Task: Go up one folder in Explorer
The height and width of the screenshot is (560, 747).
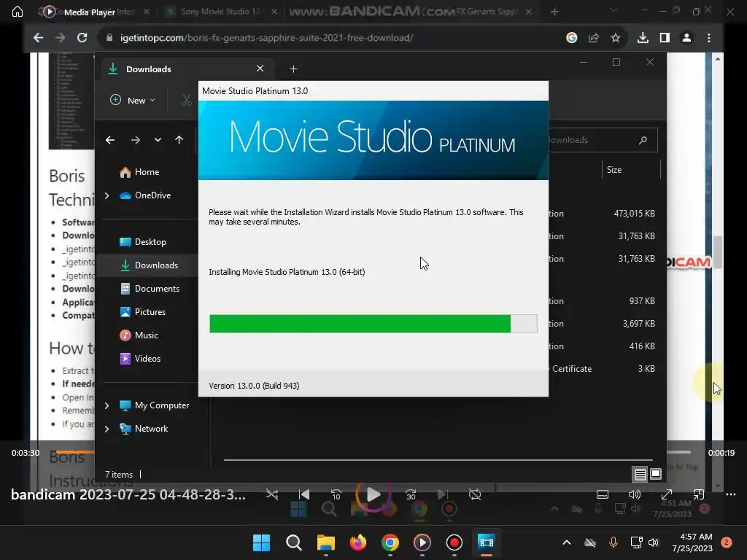Action: click(x=179, y=140)
